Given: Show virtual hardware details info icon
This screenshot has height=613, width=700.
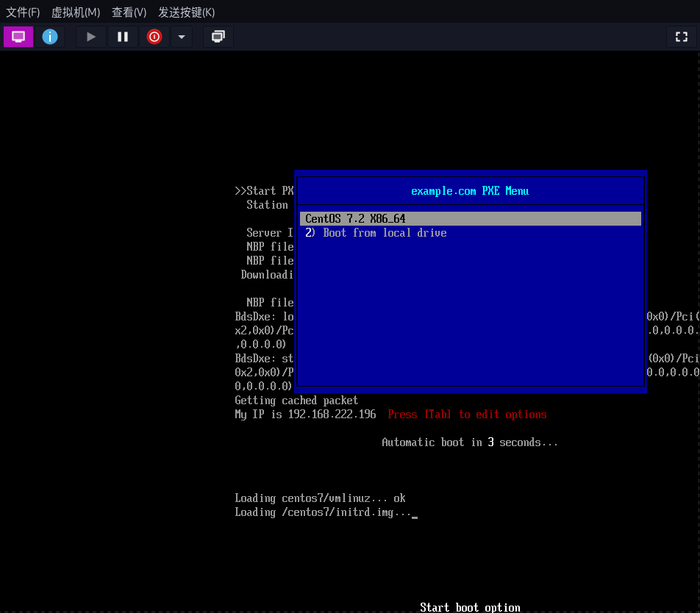Looking at the screenshot, I should click(x=50, y=37).
